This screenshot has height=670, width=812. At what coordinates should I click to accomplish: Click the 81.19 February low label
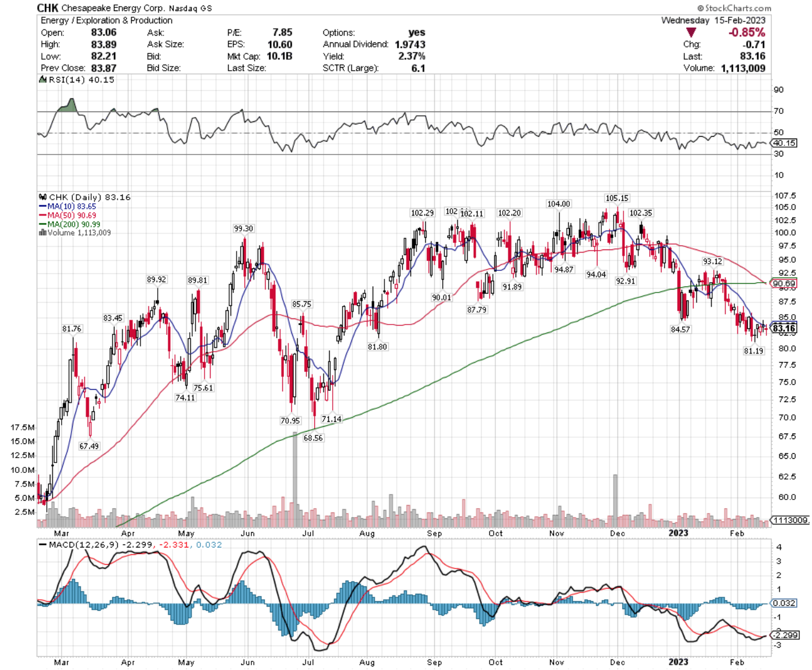point(753,351)
